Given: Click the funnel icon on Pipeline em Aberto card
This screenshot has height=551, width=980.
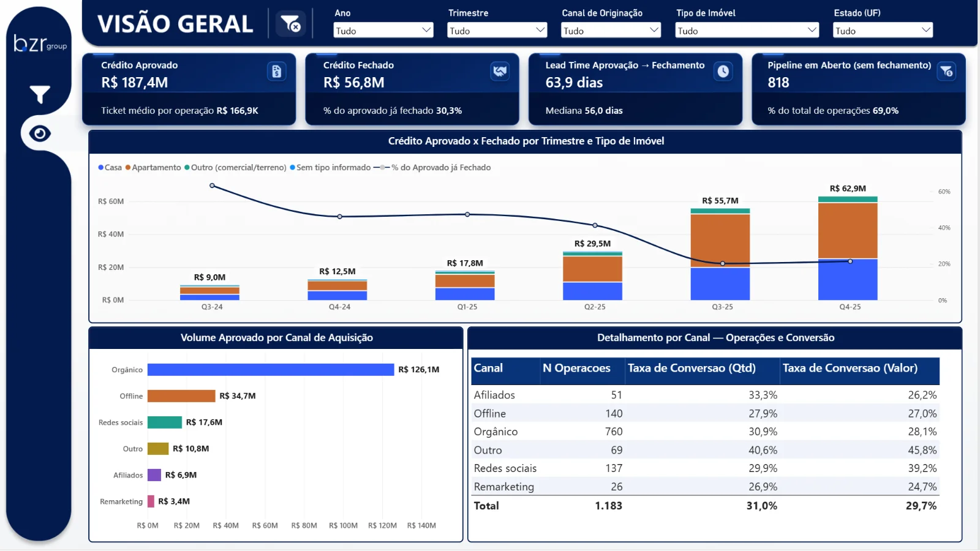Looking at the screenshot, I should click(946, 72).
